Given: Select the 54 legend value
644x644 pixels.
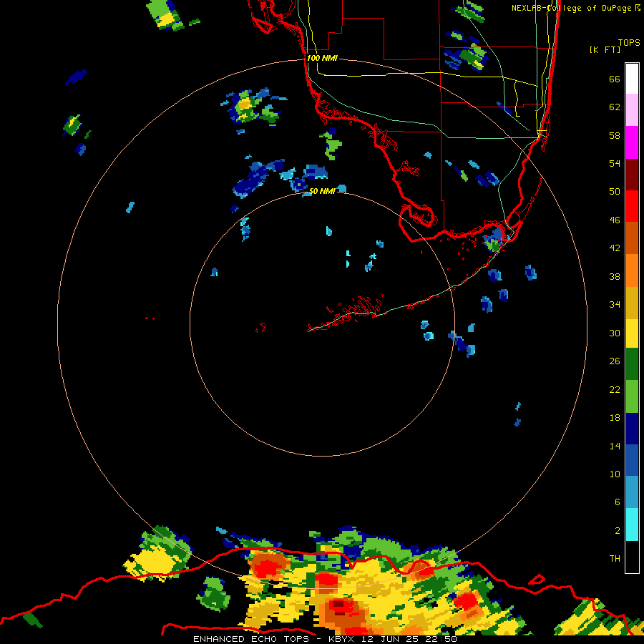Looking at the screenshot, I should click(x=615, y=163).
